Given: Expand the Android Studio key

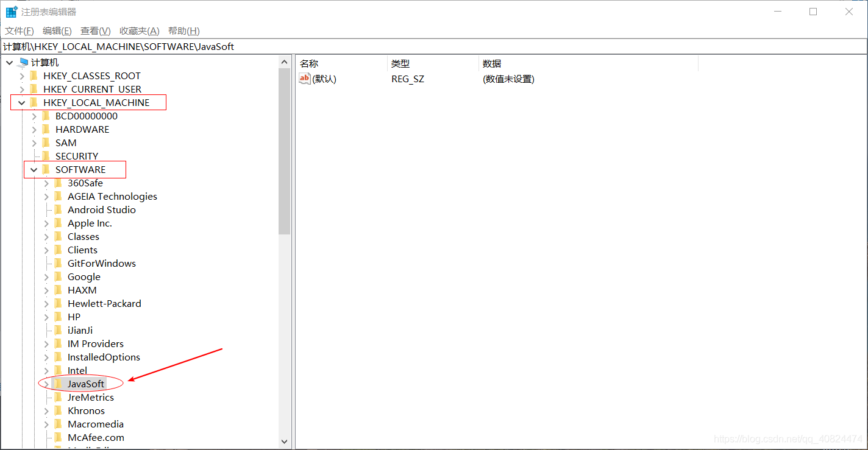Looking at the screenshot, I should (x=46, y=209).
